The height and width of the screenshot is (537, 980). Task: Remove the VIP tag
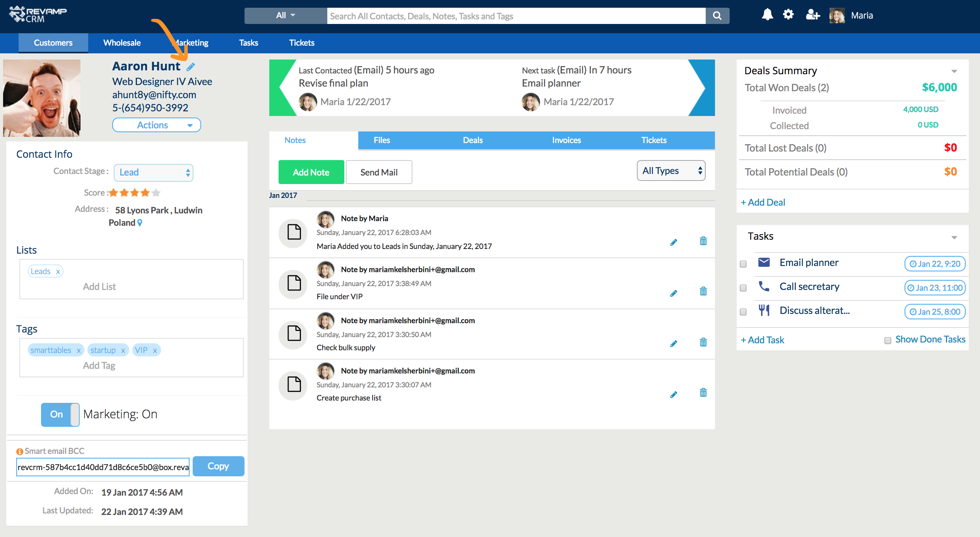(155, 350)
